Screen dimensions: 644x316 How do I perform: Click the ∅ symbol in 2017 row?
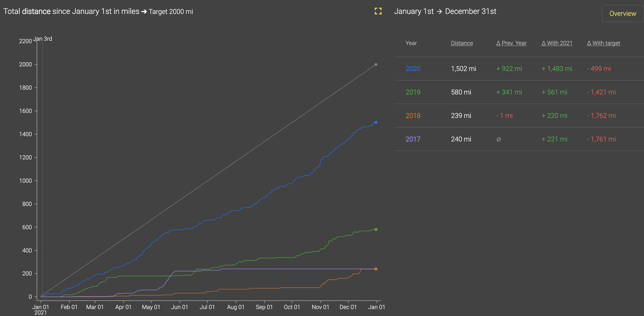(498, 140)
